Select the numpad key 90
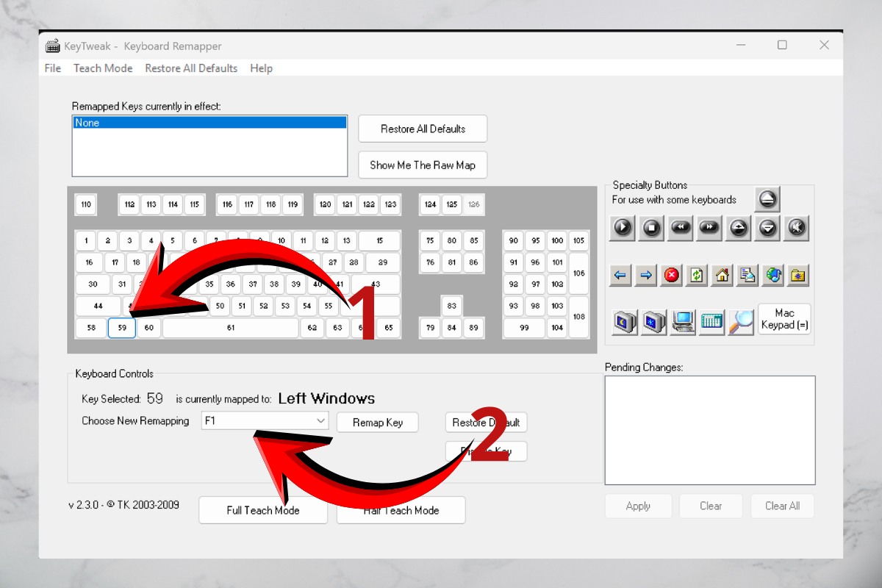The width and height of the screenshot is (882, 588). coord(514,240)
